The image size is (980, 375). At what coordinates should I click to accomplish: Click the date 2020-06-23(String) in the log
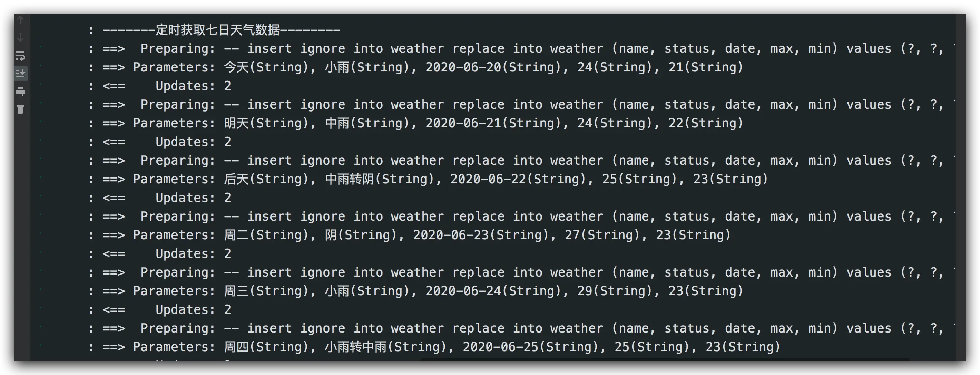[481, 235]
